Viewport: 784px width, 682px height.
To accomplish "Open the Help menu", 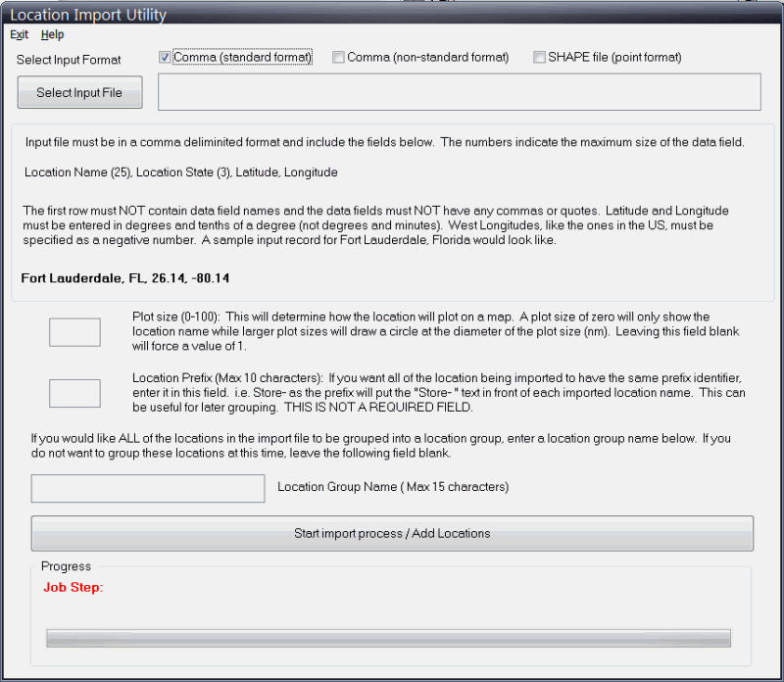I will click(52, 34).
